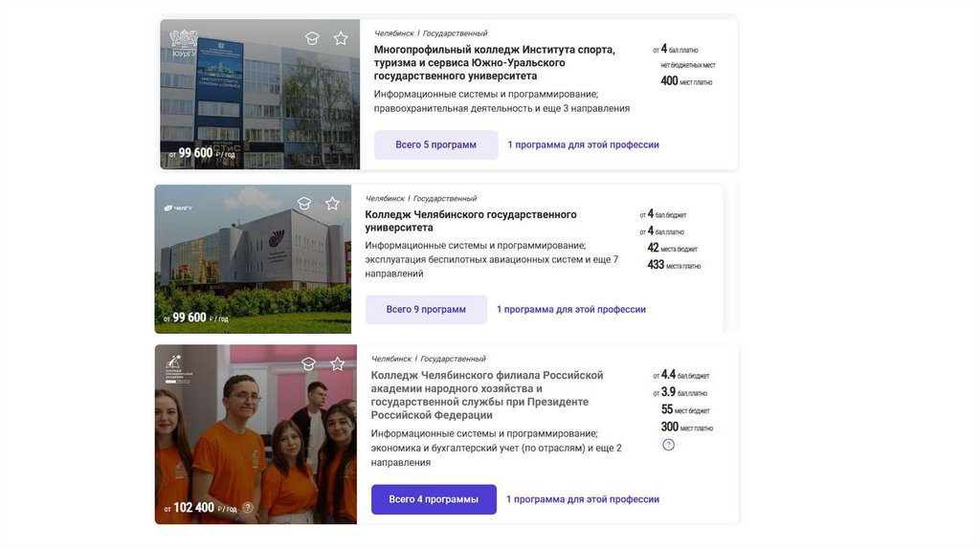This screenshot has width=980, height=549.
Task: Favorite the Челябинский государственный университет college with the star
Action: coord(332,204)
